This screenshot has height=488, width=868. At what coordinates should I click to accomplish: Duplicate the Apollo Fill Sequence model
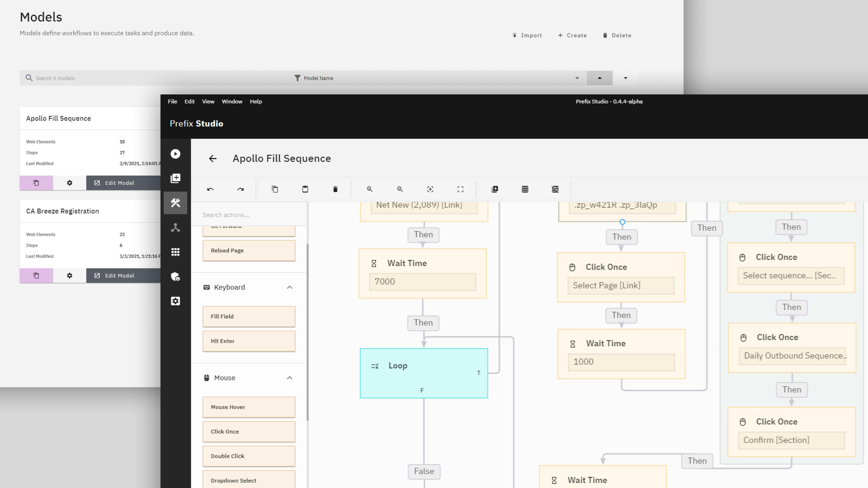point(36,183)
